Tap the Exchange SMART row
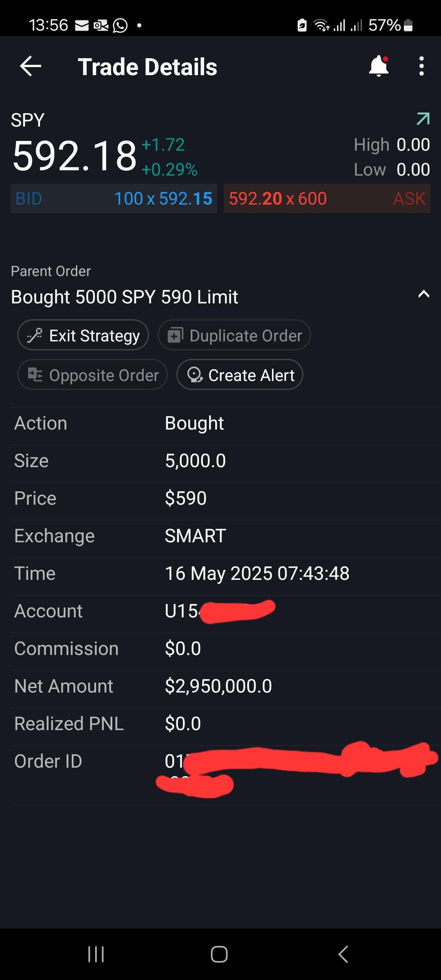 226,536
